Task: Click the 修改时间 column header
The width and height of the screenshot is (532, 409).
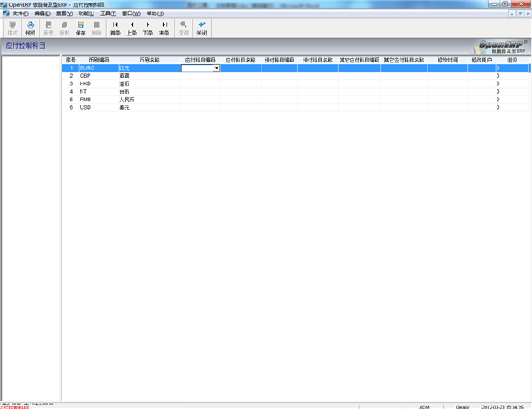Action: coord(448,60)
